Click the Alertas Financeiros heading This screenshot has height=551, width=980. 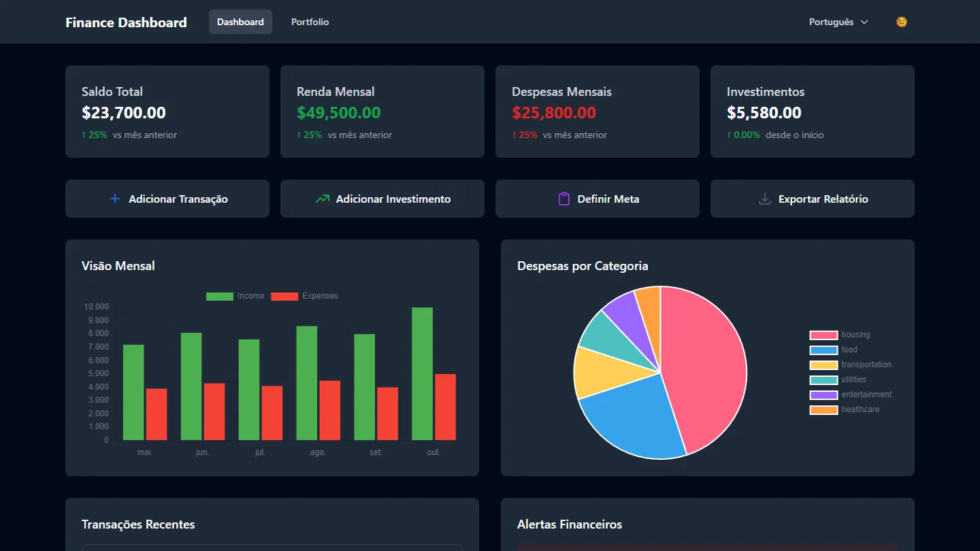tap(570, 524)
